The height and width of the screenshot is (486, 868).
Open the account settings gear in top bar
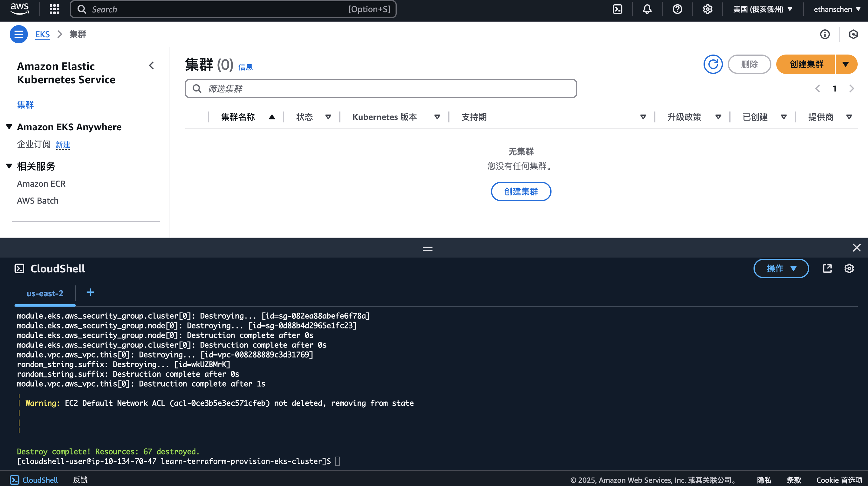point(707,9)
